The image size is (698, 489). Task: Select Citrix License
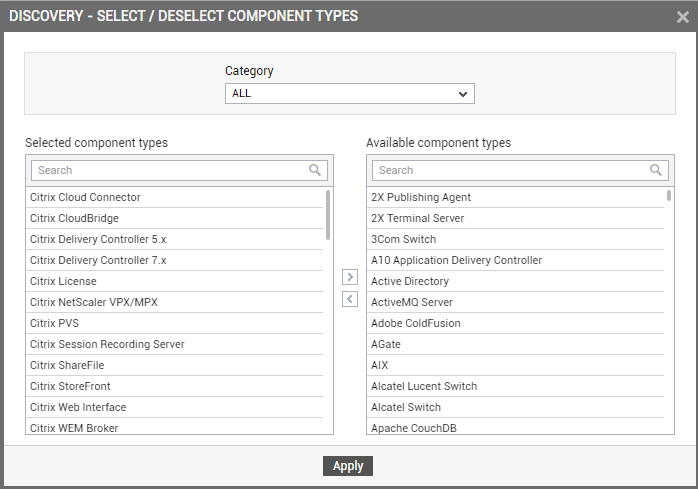click(x=176, y=281)
